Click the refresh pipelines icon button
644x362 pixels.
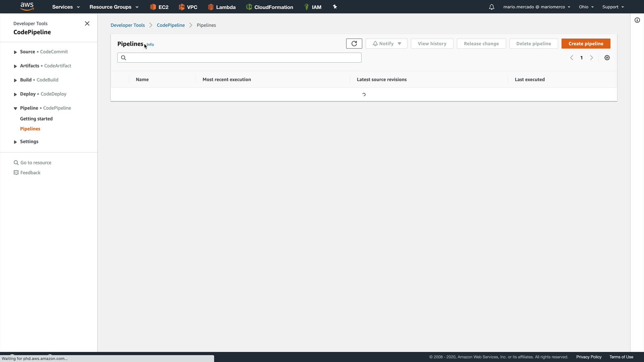(x=354, y=44)
